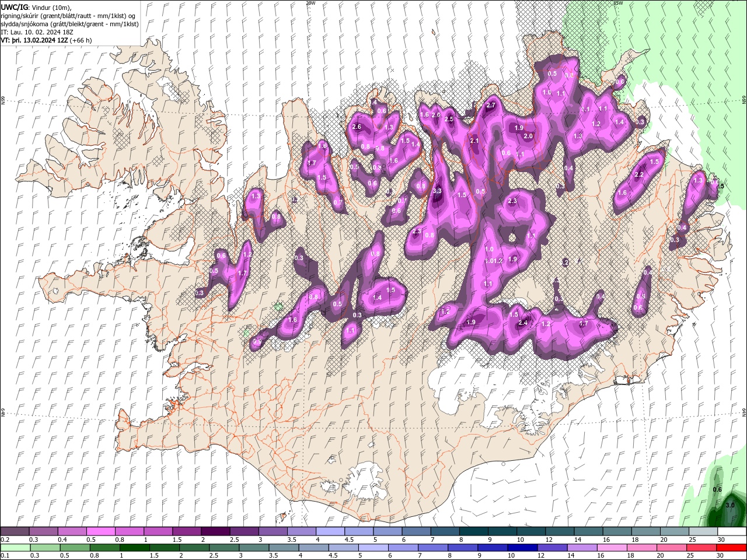
Task: Click the top-row legend swatch between 0.4 and 0.5
Action: [x=72, y=531]
